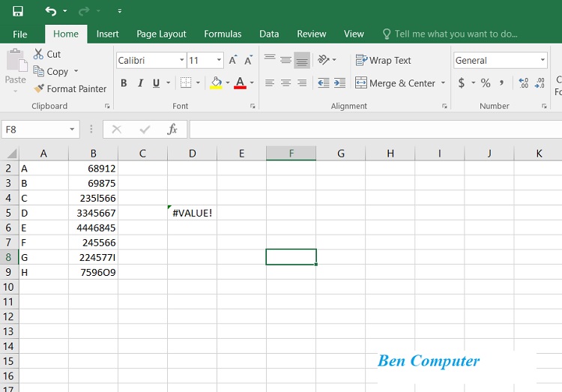The width and height of the screenshot is (562, 392).
Task: Open the font size dropdown
Action: point(219,61)
